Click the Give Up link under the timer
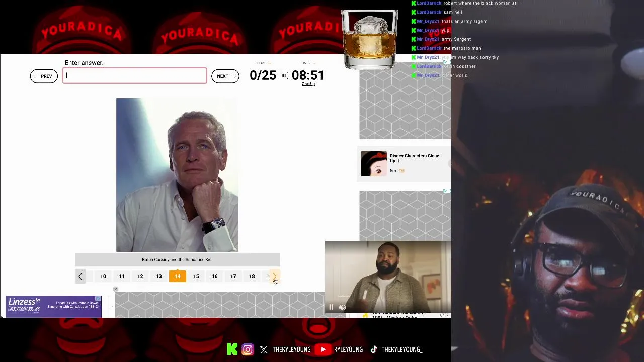Screen dimensions: 644x362 308,84
